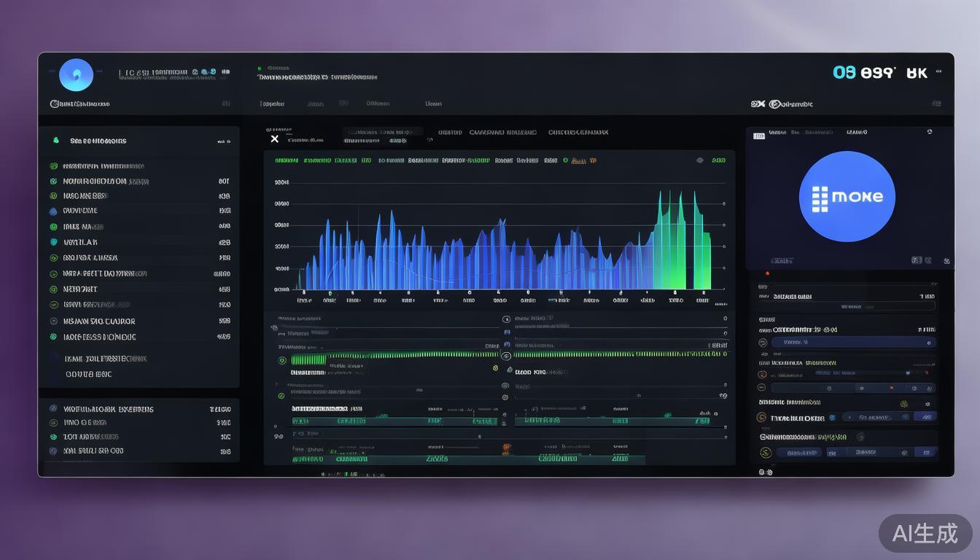Image resolution: width=980 pixels, height=560 pixels.
Task: Click the blue button at bottom right panel corner
Action: click(x=924, y=453)
